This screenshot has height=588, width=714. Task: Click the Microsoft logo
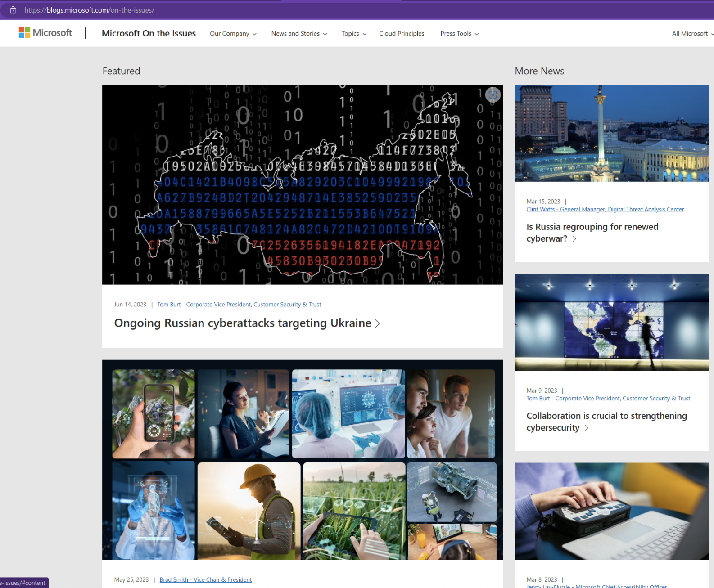(x=45, y=33)
